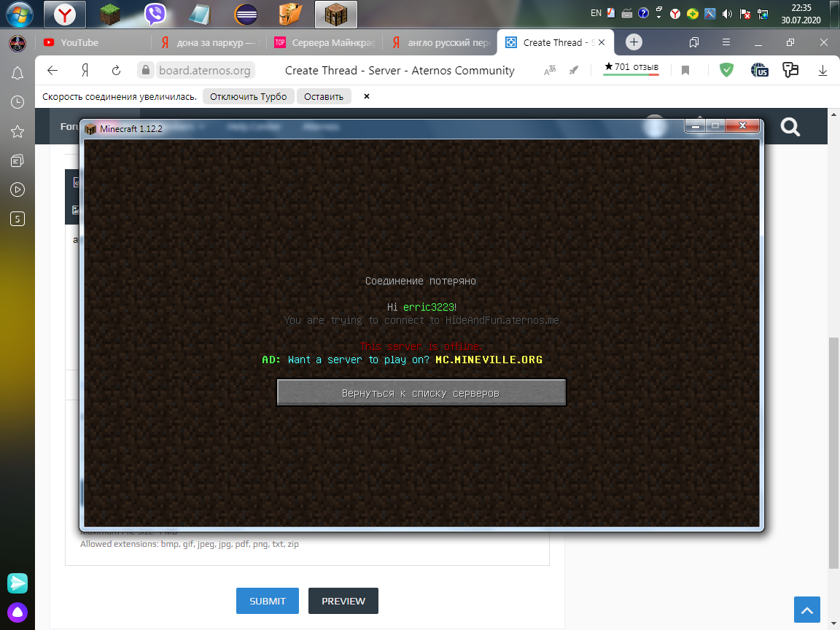Click the Оставить button in the notification bar
840x630 pixels.
324,96
